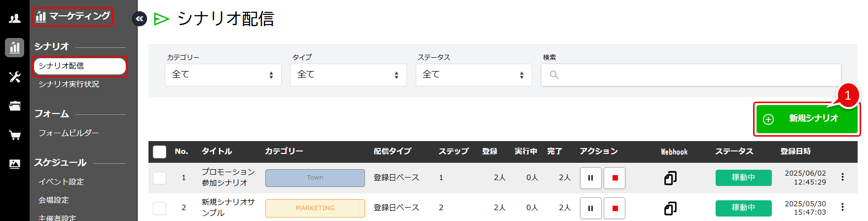Pause the プロモーション参加シナリオ scenario

[x=590, y=178]
